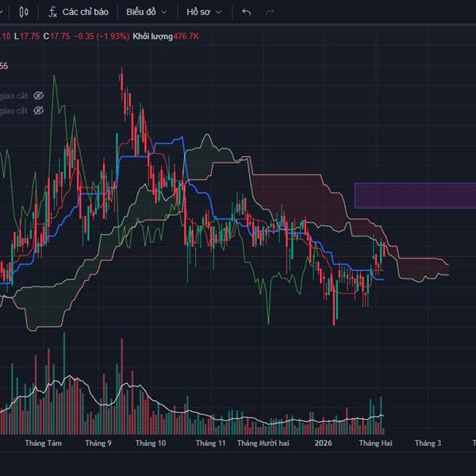Click the Tháng Tám time axis label

(44, 443)
